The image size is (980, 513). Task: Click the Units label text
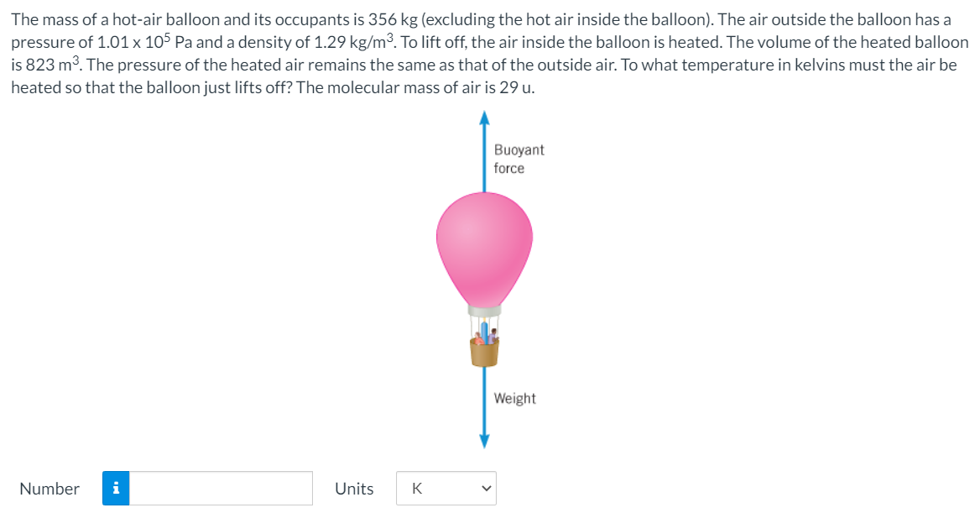coord(353,489)
